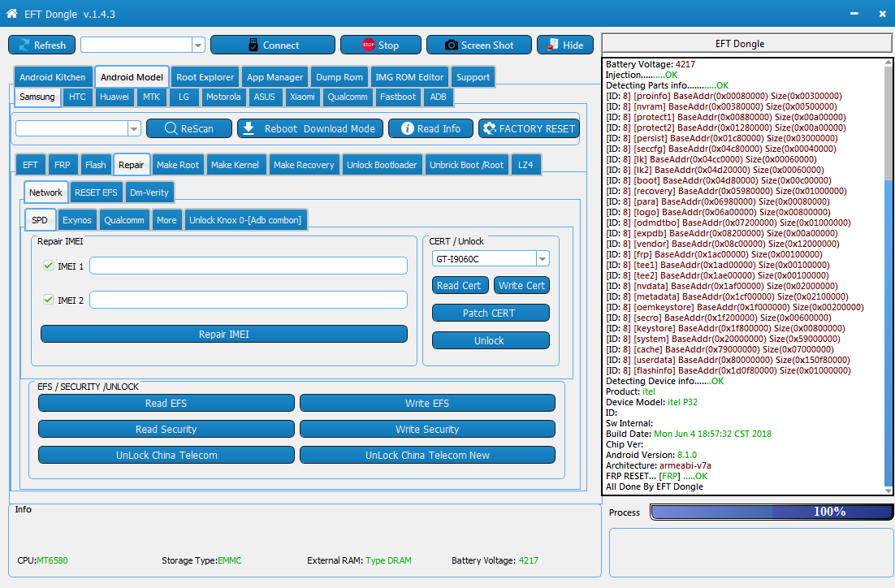The height and width of the screenshot is (588, 895).
Task: Select the HTC brand tab
Action: 77,97
